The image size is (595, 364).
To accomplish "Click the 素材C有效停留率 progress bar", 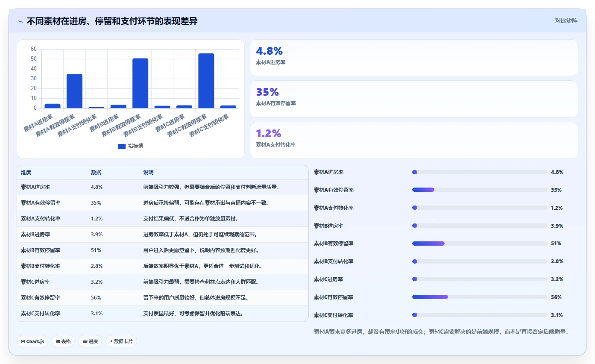I will tap(480, 297).
